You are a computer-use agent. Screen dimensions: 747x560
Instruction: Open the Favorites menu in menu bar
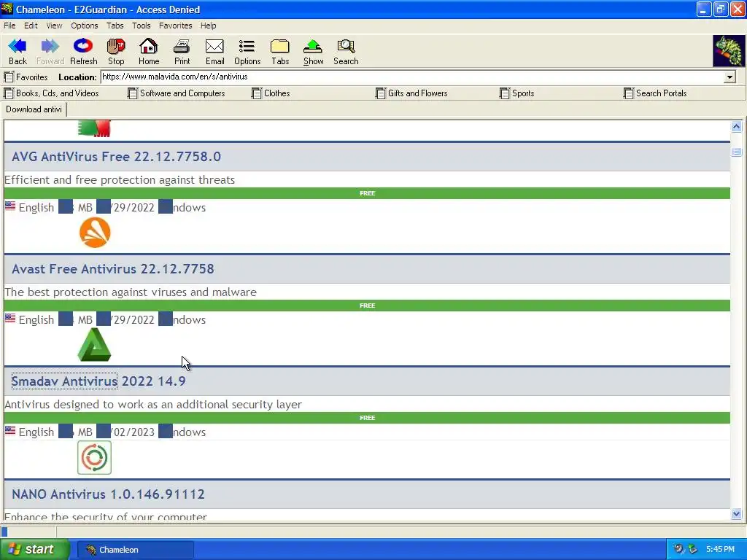175,26
